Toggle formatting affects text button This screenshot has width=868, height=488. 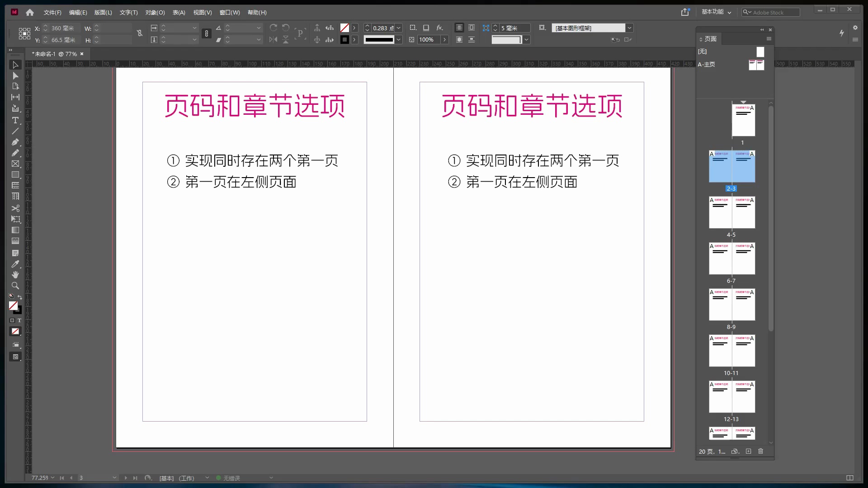click(19, 320)
